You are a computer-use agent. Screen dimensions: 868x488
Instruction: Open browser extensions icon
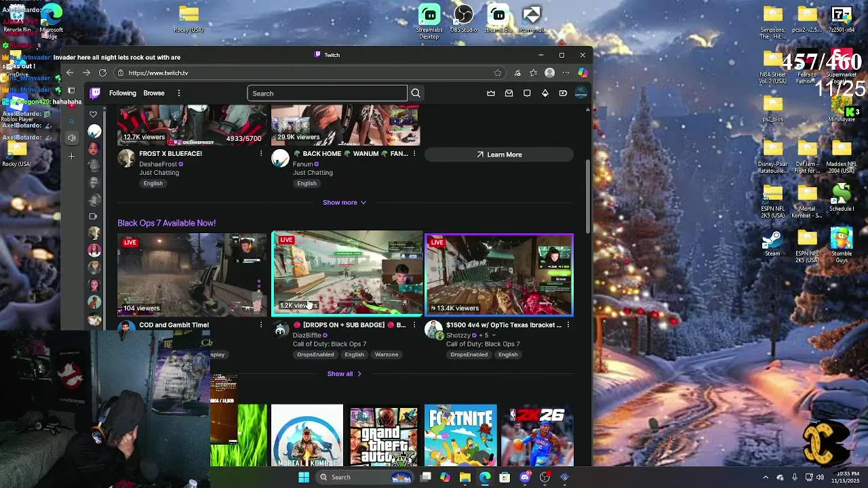517,73
